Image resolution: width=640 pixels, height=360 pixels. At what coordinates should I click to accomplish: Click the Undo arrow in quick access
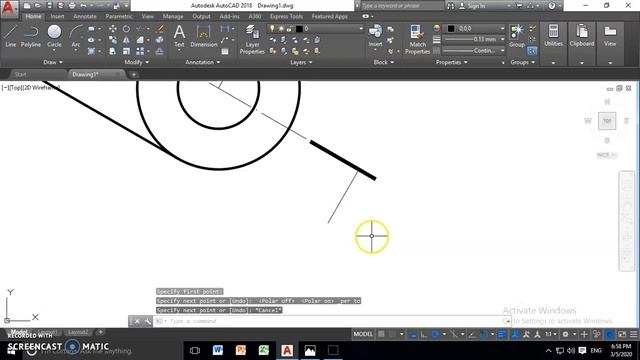click(83, 6)
